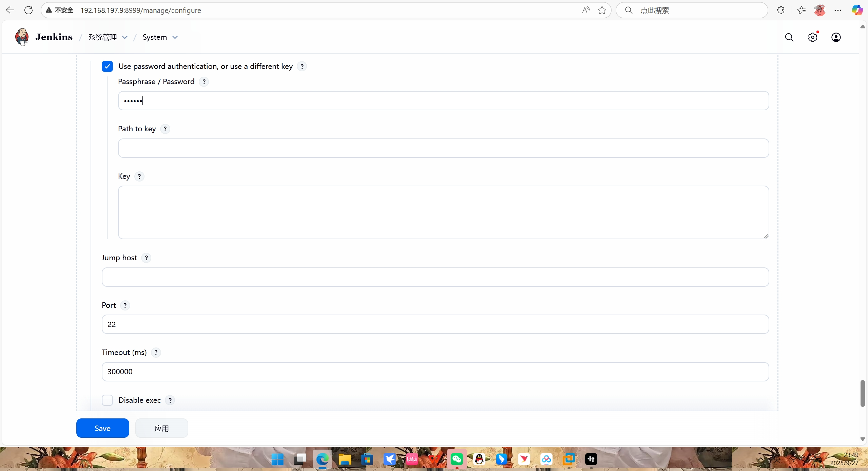Show help for Key field

139,176
